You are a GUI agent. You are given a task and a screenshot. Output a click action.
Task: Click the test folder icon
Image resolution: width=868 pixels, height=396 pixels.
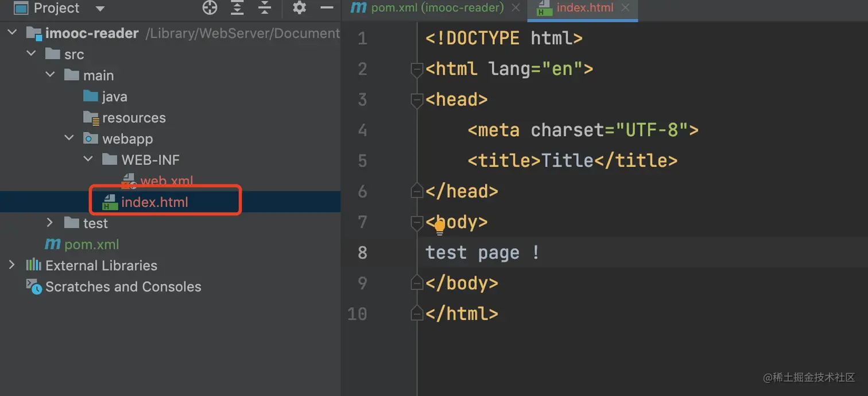coord(72,222)
